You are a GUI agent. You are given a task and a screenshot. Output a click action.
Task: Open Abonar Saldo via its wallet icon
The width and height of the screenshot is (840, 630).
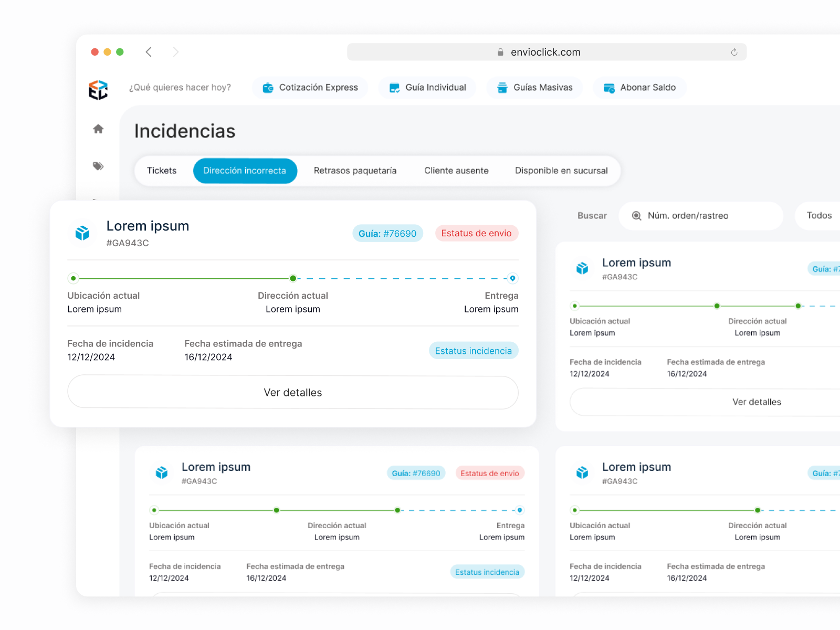tap(610, 88)
